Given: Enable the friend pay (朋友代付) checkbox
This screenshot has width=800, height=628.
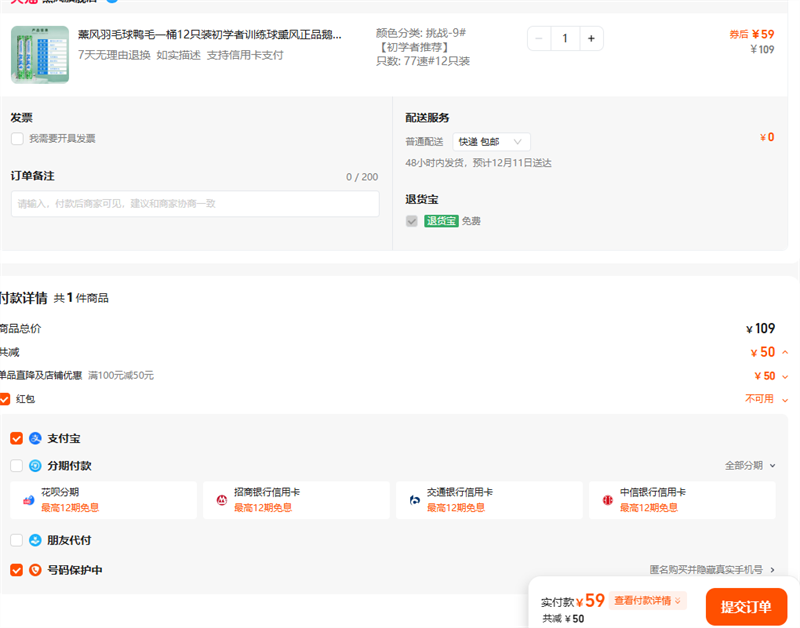Looking at the screenshot, I should click(16, 540).
